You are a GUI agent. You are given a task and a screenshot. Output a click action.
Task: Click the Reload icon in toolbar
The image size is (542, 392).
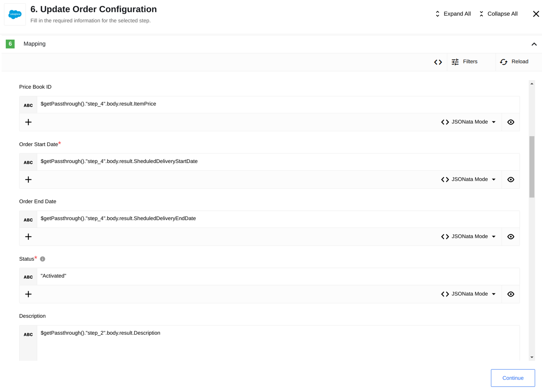pos(503,62)
